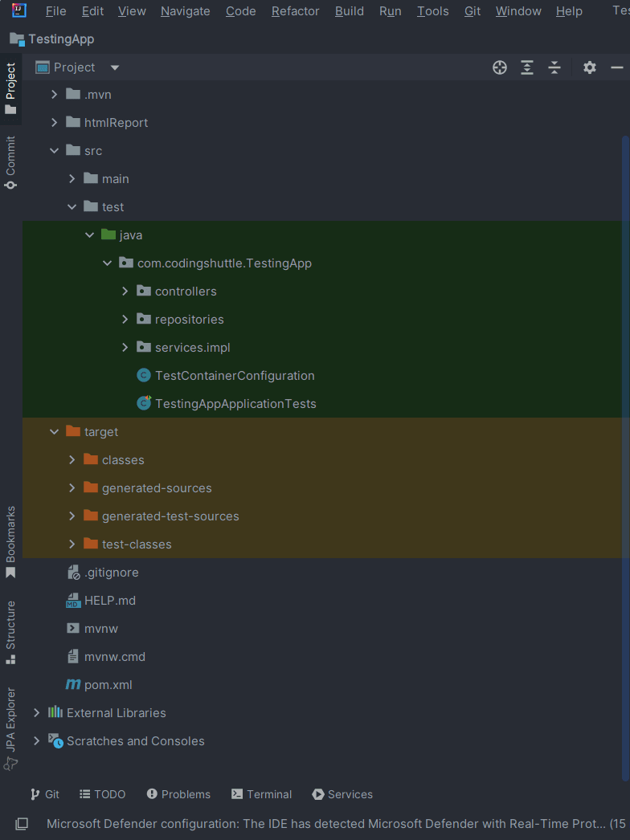
Task: Select the pom.xml file name
Action: pyautogui.click(x=108, y=685)
